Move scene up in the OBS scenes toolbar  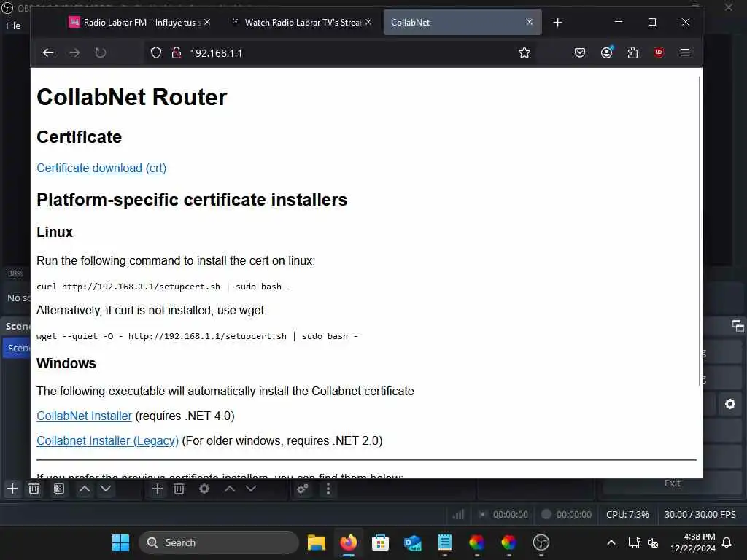click(x=85, y=489)
